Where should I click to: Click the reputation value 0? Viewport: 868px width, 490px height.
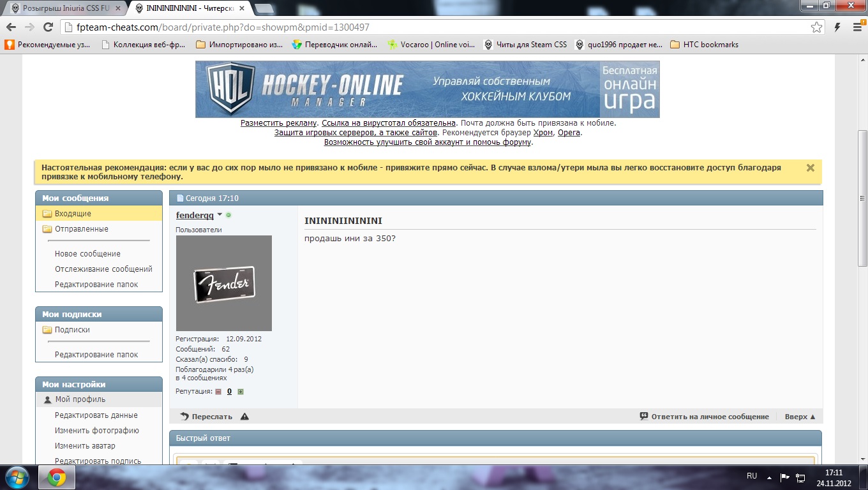click(x=229, y=392)
